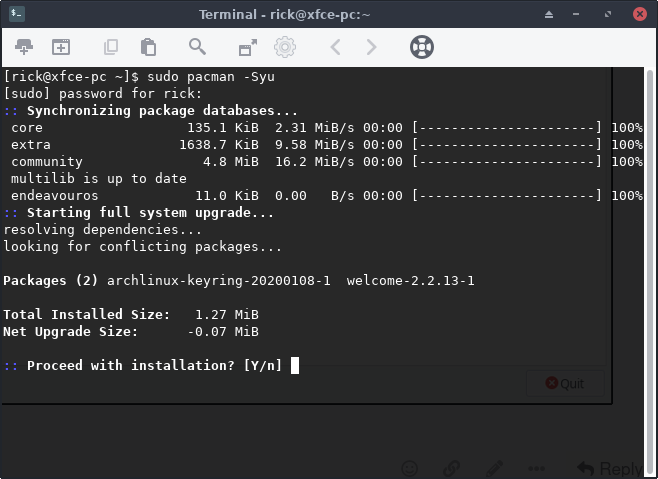Go to the previous tab arrow
The width and height of the screenshot is (658, 479).
(335, 47)
